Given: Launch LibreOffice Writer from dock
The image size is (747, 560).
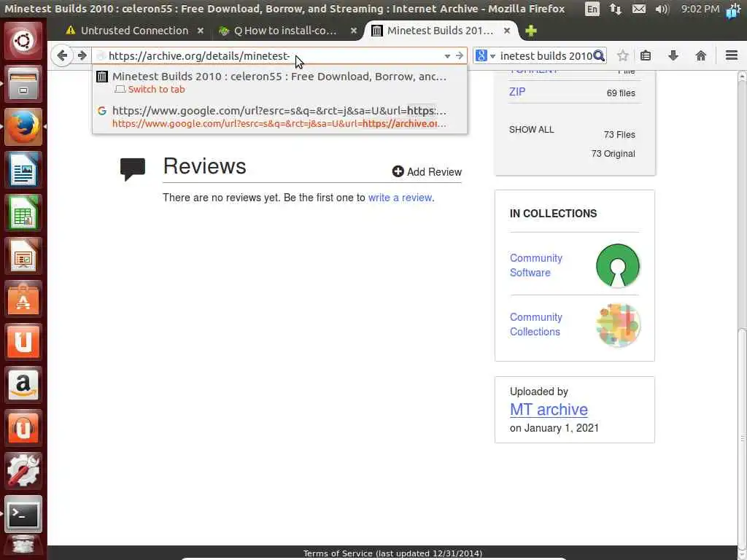Looking at the screenshot, I should click(23, 169).
